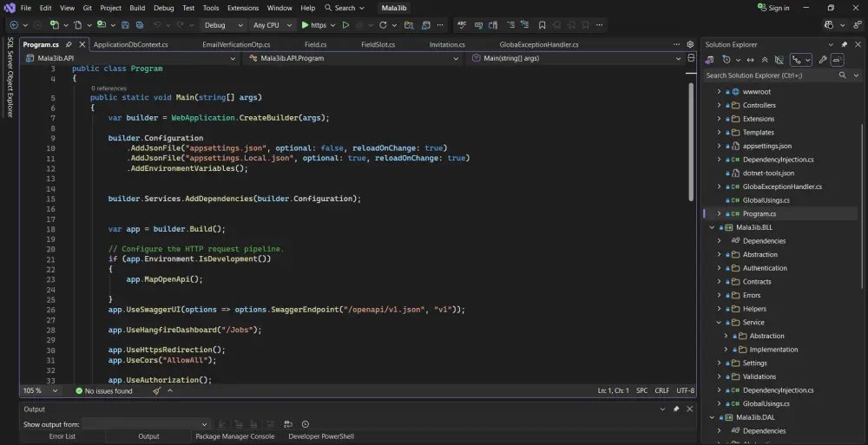This screenshot has width=868, height=445.
Task: Collapse the Service folder
Action: click(x=719, y=322)
